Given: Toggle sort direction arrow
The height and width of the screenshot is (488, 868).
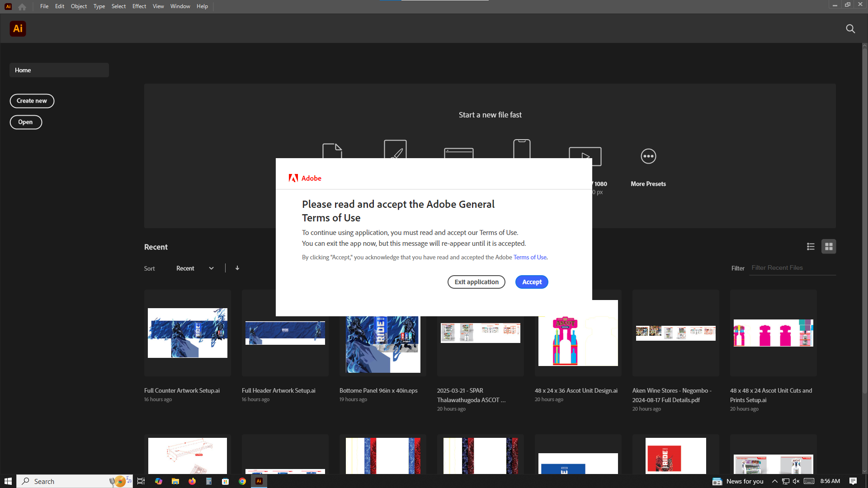Looking at the screenshot, I should point(237,268).
